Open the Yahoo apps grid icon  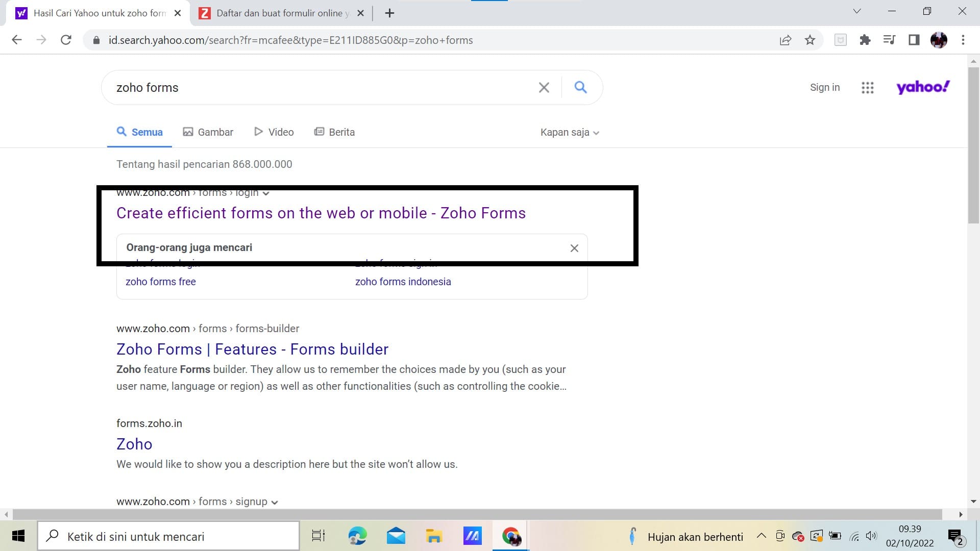(867, 88)
